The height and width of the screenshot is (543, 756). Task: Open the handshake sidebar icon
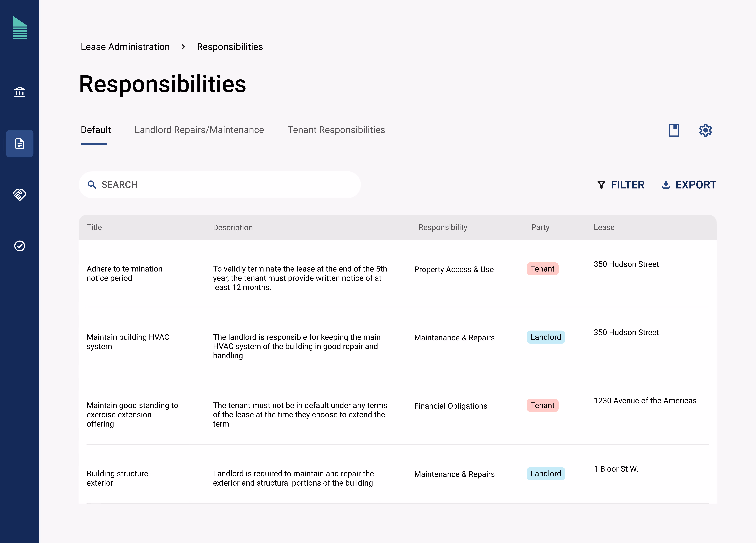point(20,195)
